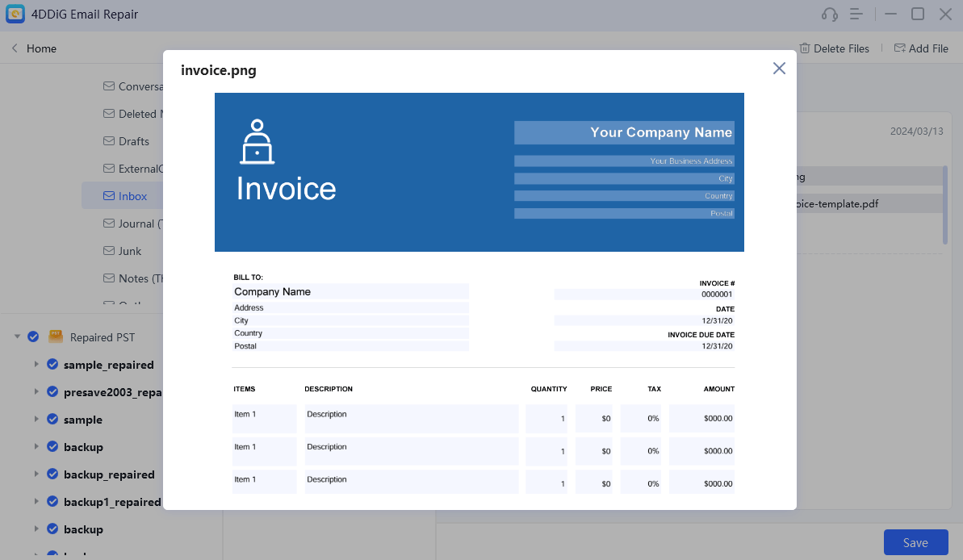The width and height of the screenshot is (963, 560).
Task: Expand the sample_repaired tree item
Action: pyautogui.click(x=36, y=365)
